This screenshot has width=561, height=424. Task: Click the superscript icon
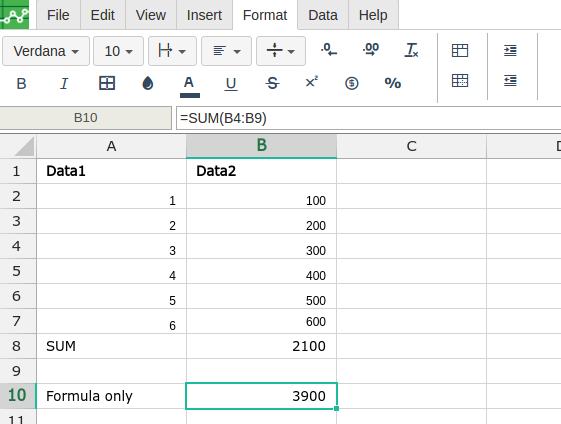312,82
